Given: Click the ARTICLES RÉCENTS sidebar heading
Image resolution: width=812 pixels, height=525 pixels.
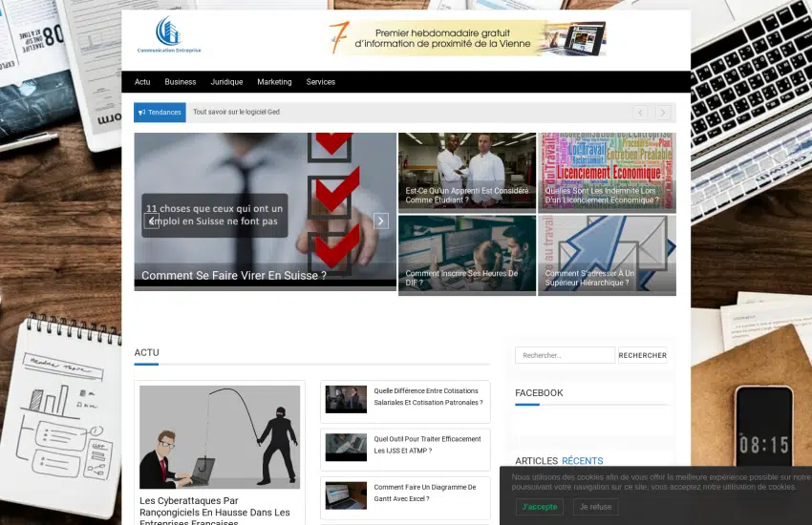Looking at the screenshot, I should pos(559,461).
